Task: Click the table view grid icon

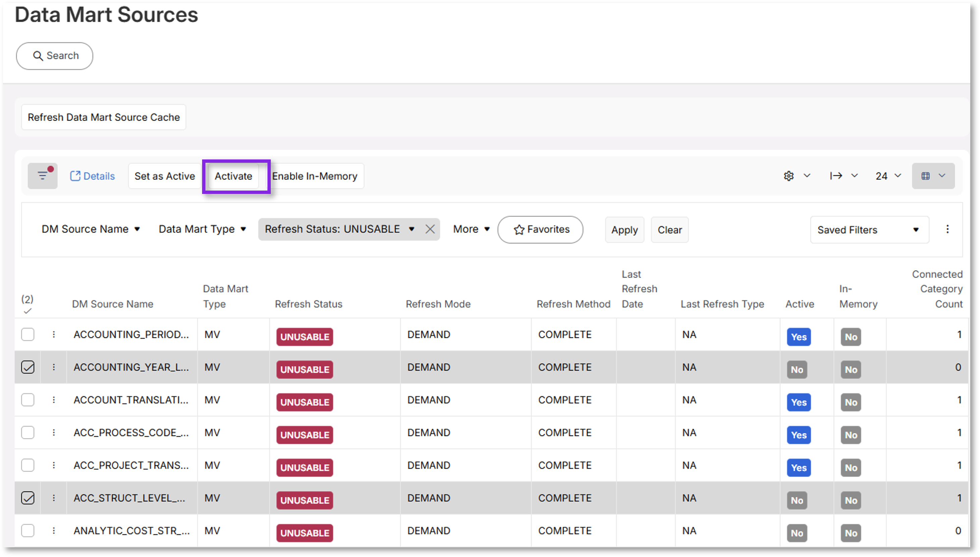Action: tap(925, 176)
